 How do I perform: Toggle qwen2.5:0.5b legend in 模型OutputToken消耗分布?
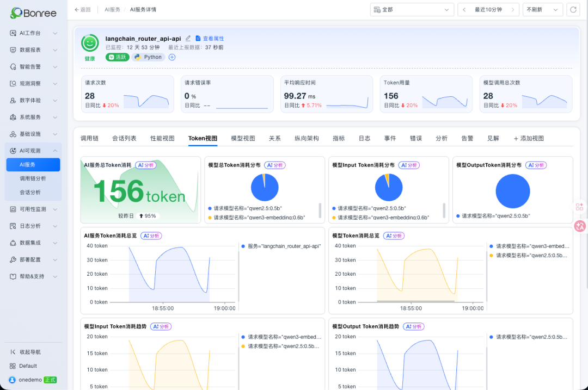pos(493,216)
